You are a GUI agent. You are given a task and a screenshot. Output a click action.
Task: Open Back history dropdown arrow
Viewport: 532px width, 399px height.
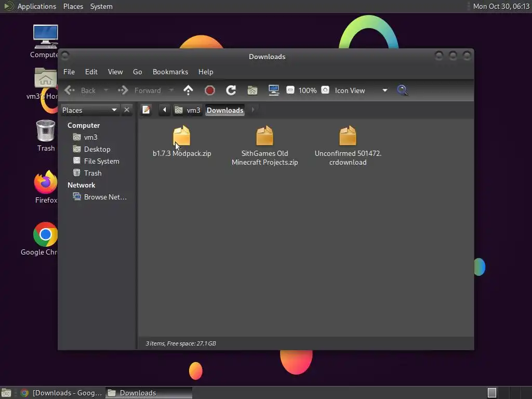[x=106, y=90]
